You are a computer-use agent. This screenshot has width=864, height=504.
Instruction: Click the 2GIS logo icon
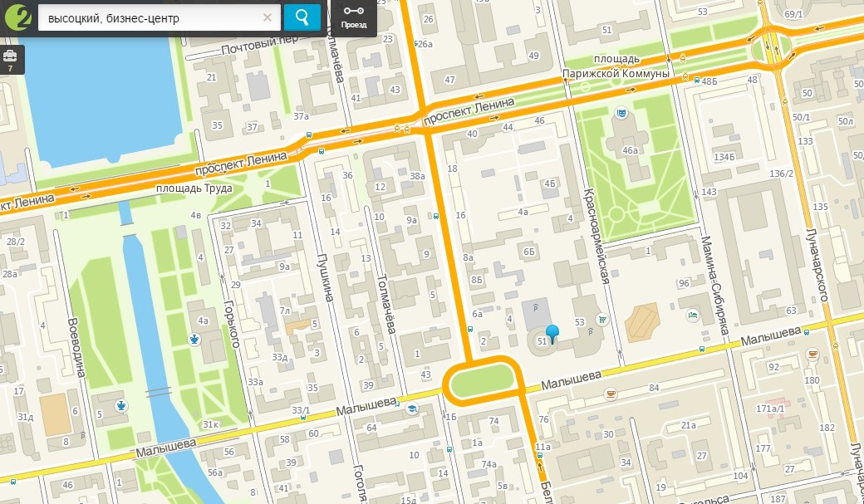tap(18, 17)
